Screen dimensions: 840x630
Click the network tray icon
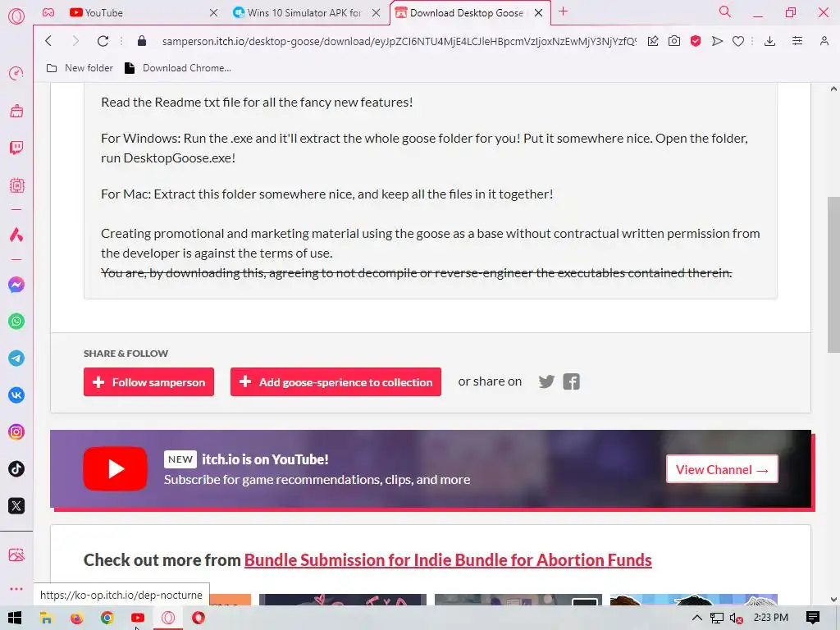pos(717,618)
